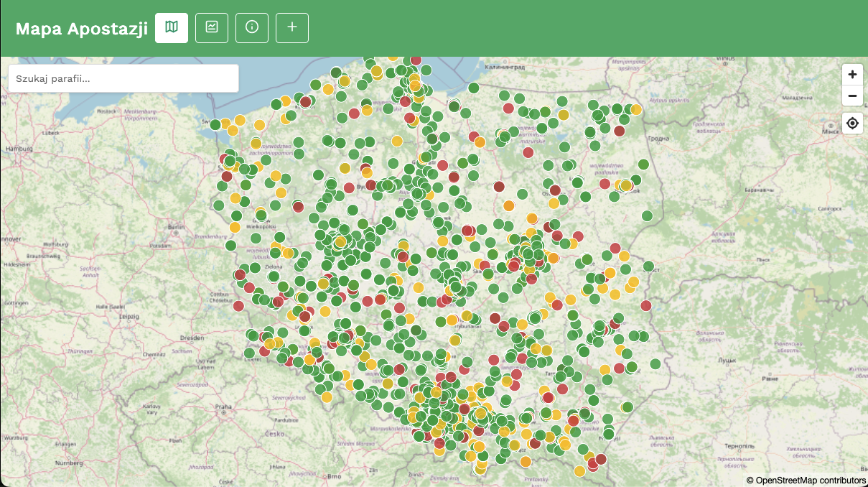Click isolated green marker nearest Луцьк label
This screenshot has width=868, height=487.
(x=655, y=364)
